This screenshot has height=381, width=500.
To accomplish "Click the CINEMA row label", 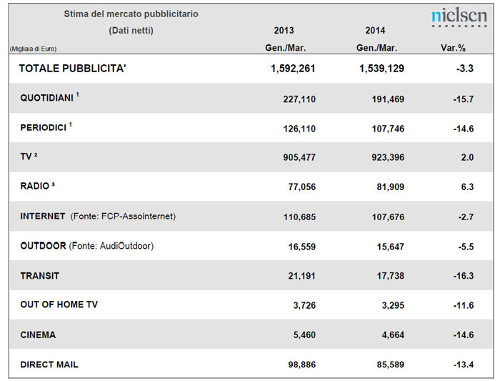I will (38, 335).
